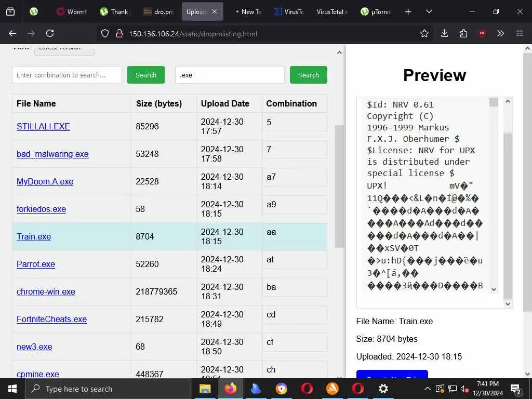
Task: Open the MyDoom.A.exe link
Action: tap(45, 181)
